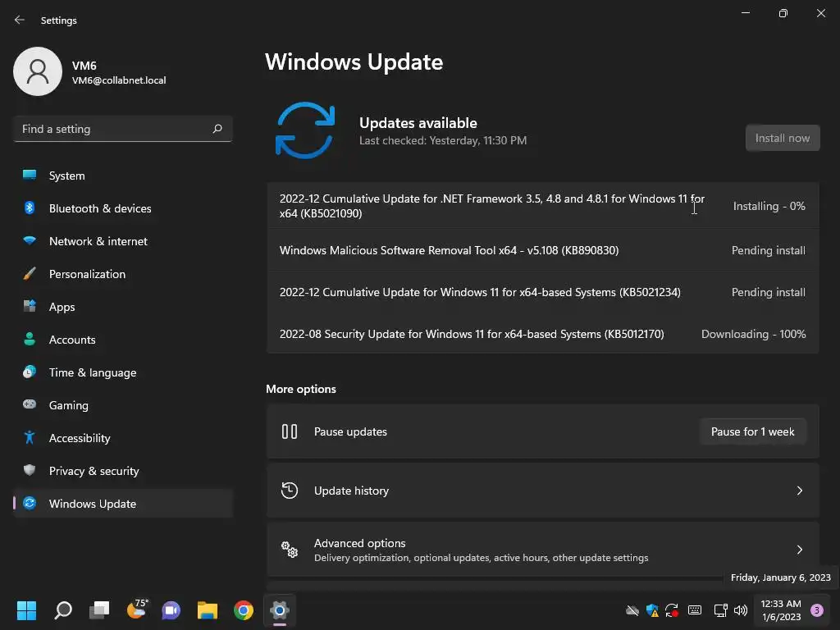The image size is (840, 630).
Task: Click the Install now button
Action: coord(782,138)
